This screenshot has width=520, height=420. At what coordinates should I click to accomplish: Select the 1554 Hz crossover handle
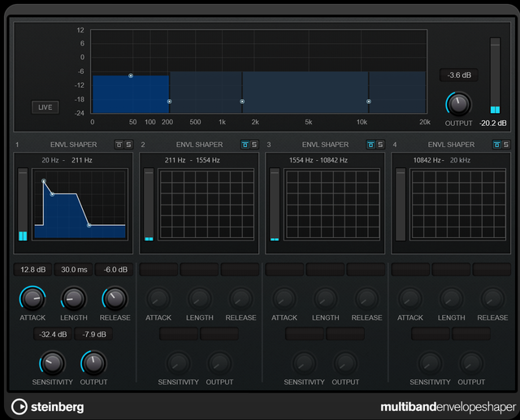point(242,102)
